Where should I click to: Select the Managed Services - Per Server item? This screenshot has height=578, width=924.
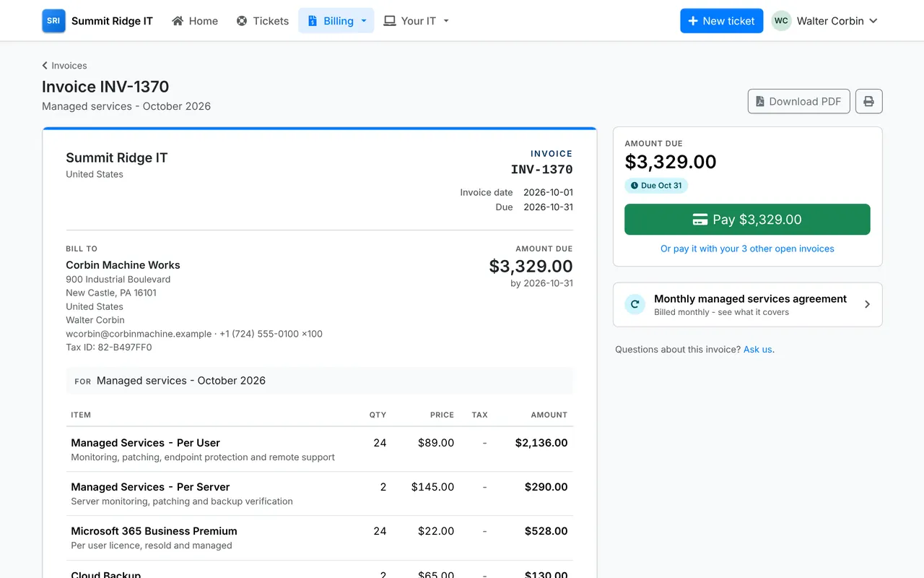point(150,487)
